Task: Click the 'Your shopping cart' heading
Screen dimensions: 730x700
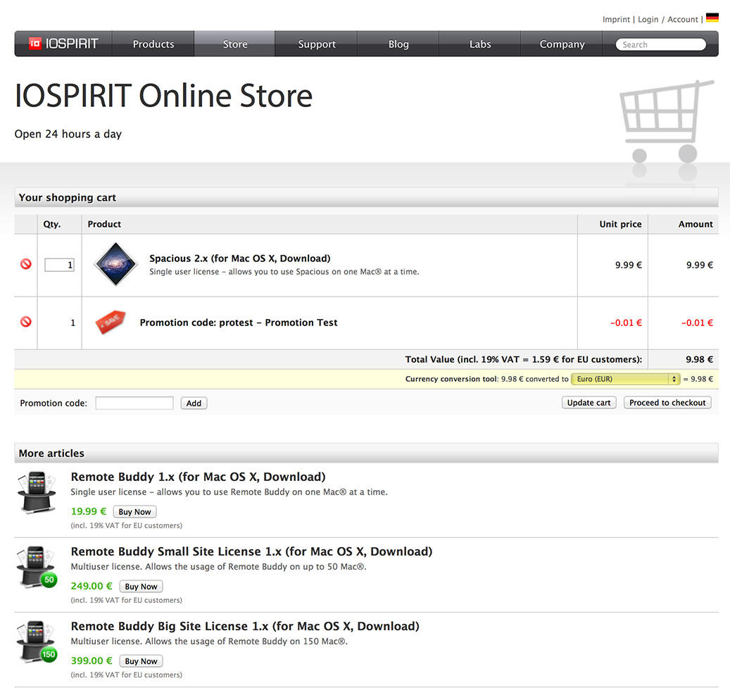Action: 67,197
